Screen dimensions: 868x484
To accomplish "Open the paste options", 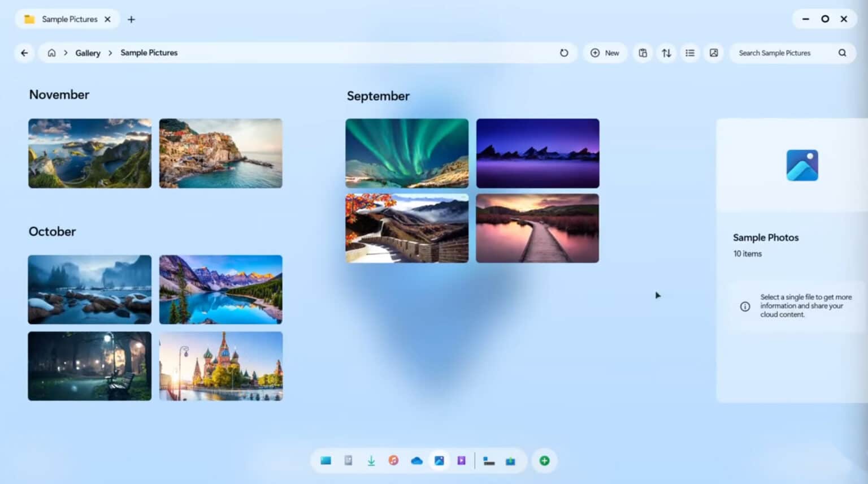I will pyautogui.click(x=643, y=53).
